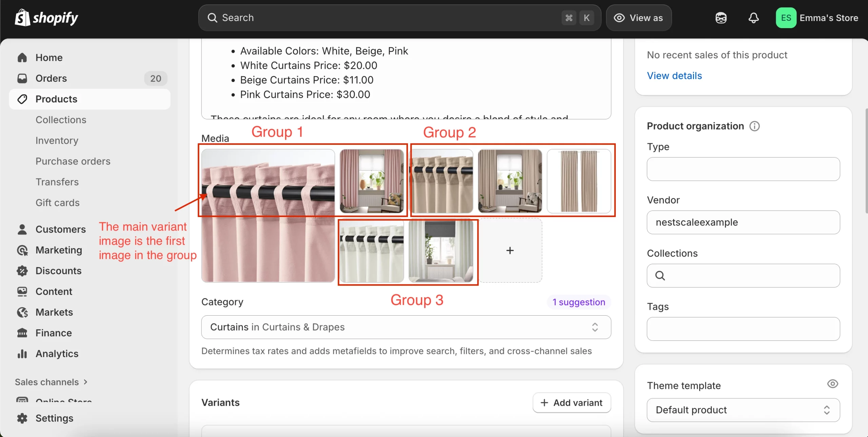Expand the Sales channels section
This screenshot has width=868, height=437.
tap(51, 382)
